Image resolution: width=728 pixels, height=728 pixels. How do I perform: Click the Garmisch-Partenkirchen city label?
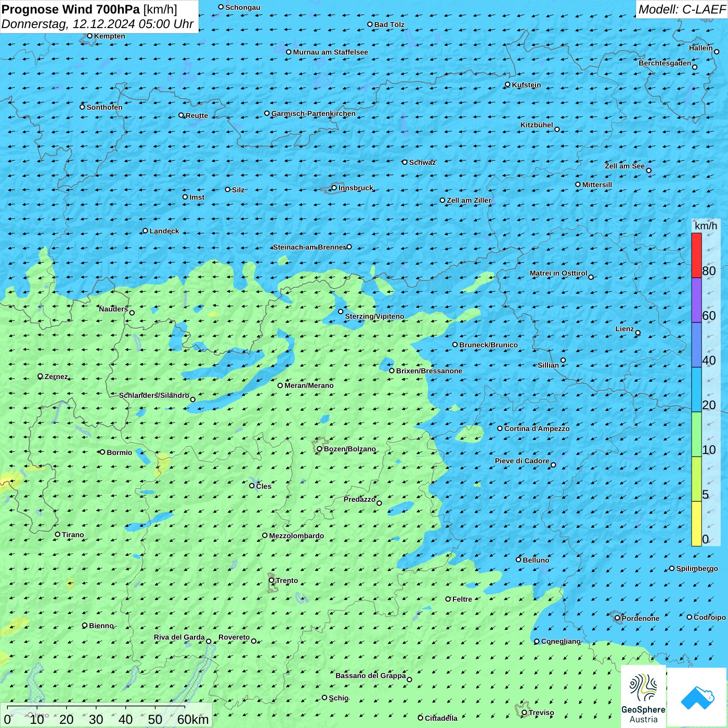[313, 113]
